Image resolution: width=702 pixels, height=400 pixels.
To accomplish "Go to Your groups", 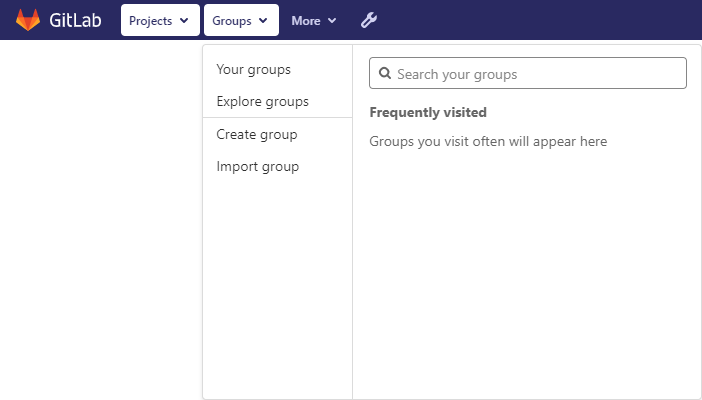I will click(x=253, y=69).
